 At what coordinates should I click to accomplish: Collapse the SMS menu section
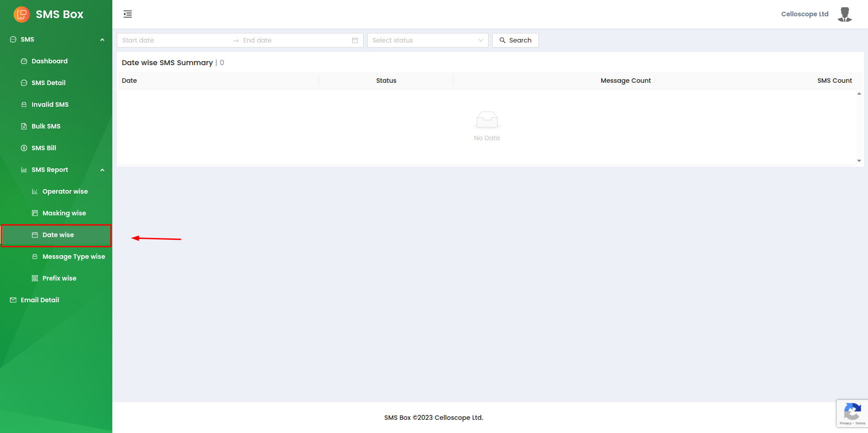click(102, 40)
